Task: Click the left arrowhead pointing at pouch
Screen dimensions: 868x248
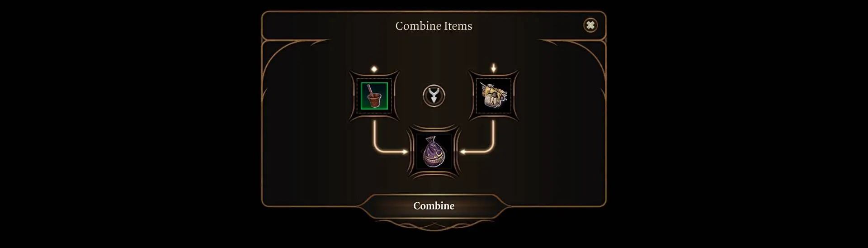Action: 405,152
